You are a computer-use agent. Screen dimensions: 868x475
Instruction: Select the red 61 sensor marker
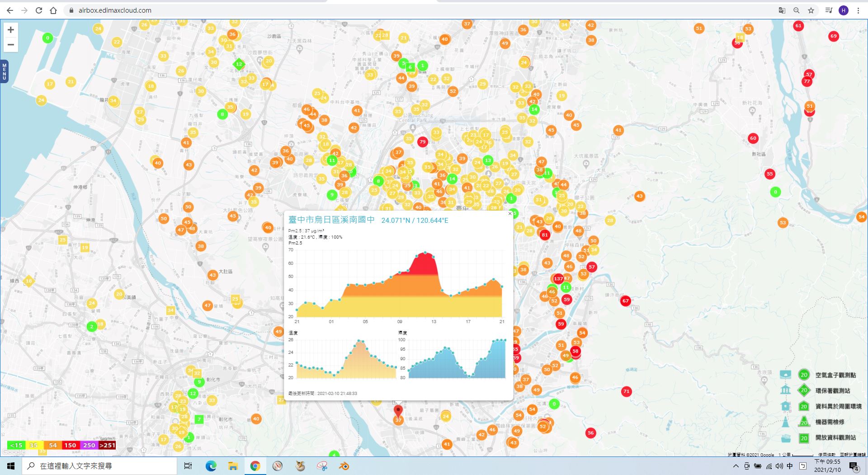pos(798,26)
